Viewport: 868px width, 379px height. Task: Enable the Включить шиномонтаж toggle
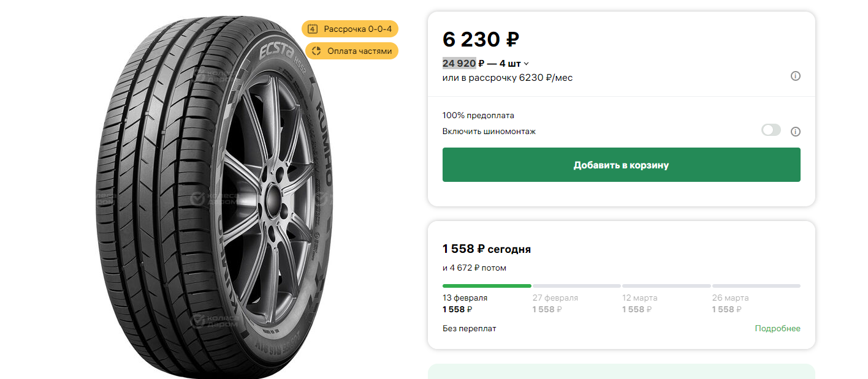[771, 130]
